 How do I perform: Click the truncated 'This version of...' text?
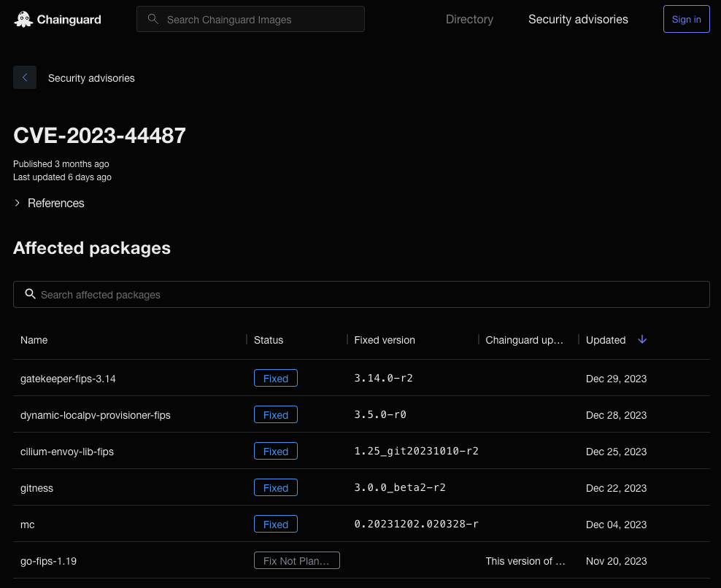[525, 561]
